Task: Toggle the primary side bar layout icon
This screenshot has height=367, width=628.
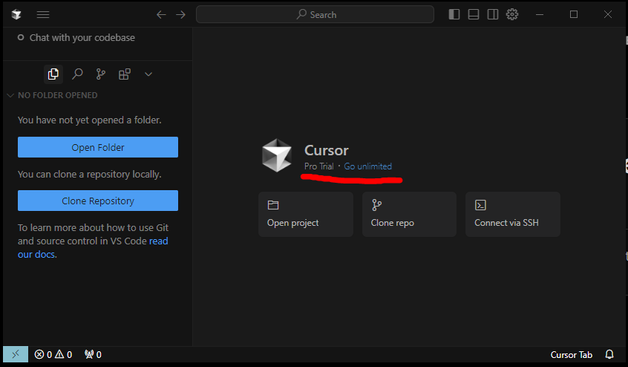Action: (454, 14)
